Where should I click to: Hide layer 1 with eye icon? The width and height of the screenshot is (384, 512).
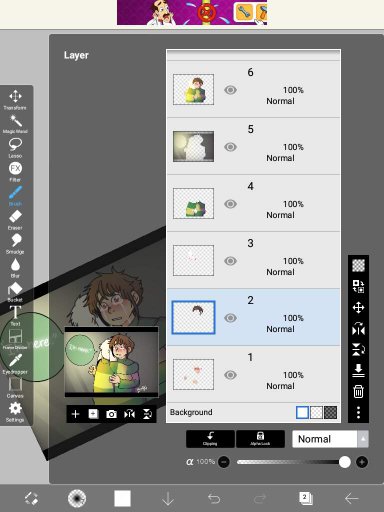pyautogui.click(x=230, y=375)
